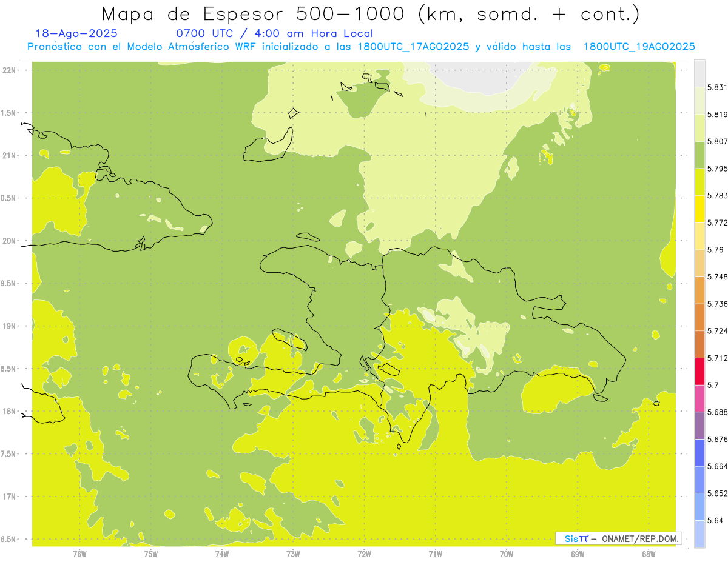Image resolution: width=728 pixels, height=562 pixels.
Task: Click the red swatch between 5.7 and 5.712
Action: click(x=699, y=371)
